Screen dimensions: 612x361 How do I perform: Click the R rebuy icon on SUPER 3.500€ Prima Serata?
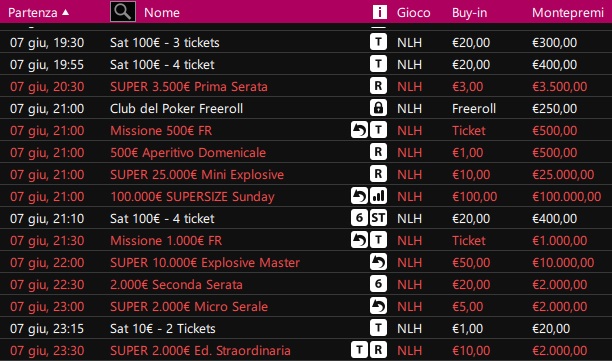tap(378, 86)
